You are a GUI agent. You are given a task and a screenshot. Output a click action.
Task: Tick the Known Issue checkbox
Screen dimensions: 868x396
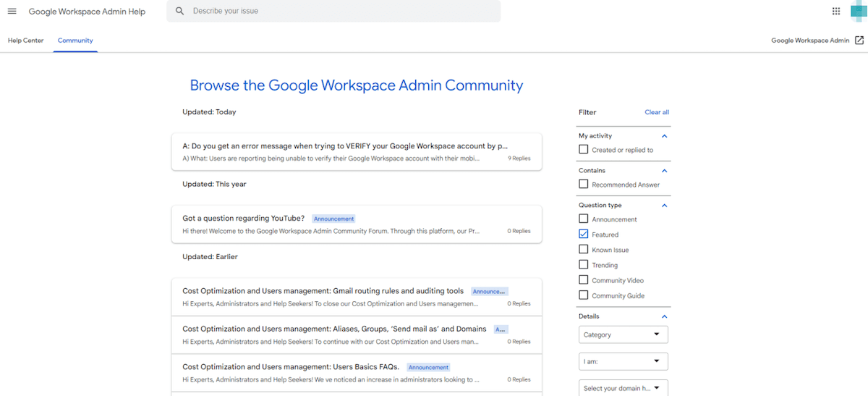(x=584, y=249)
